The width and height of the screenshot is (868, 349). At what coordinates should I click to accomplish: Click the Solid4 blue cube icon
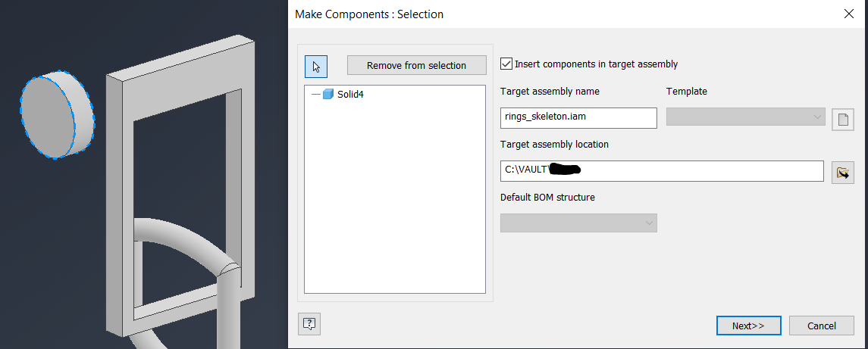(x=328, y=95)
